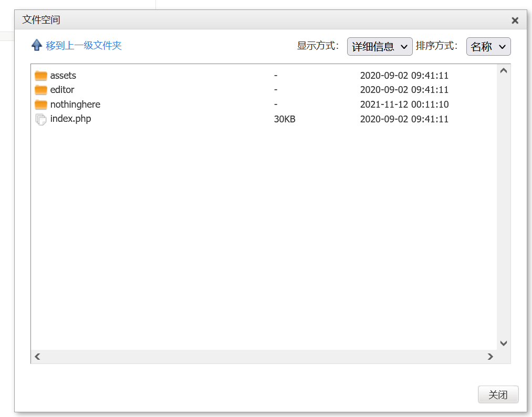Click the editor folder icon
Screen dimensions: 532x417
[x=41, y=90]
